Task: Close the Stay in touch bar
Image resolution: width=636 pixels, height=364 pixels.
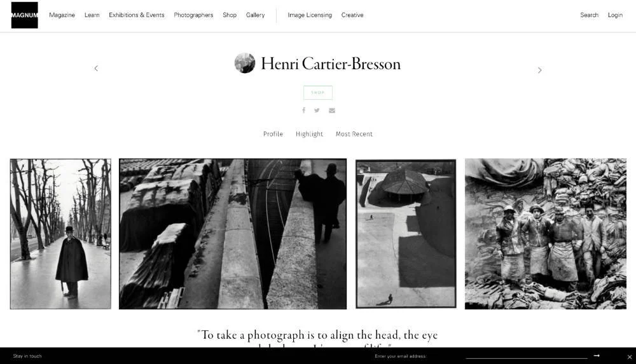Action: click(x=630, y=357)
